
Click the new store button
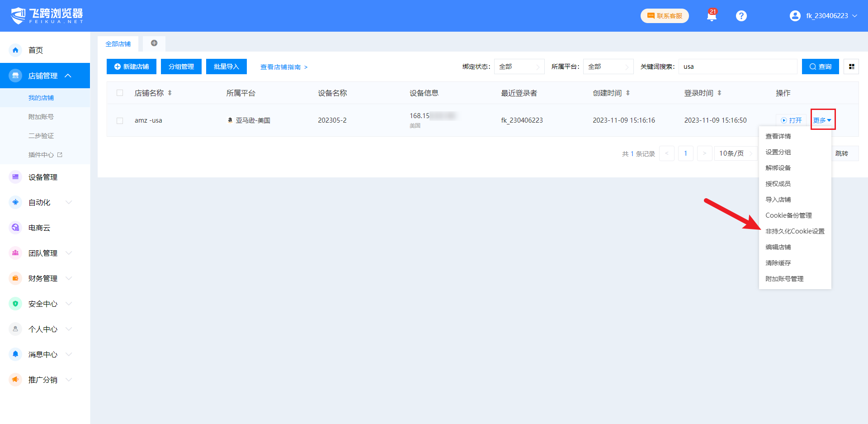point(132,67)
